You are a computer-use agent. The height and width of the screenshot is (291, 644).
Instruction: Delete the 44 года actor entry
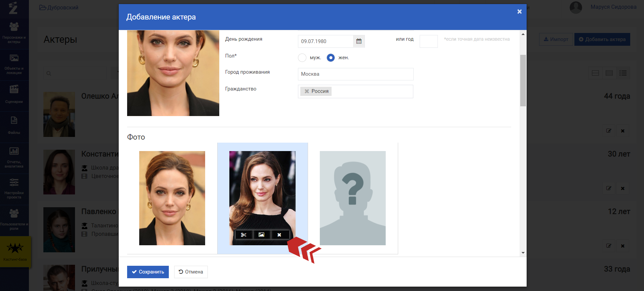click(622, 131)
